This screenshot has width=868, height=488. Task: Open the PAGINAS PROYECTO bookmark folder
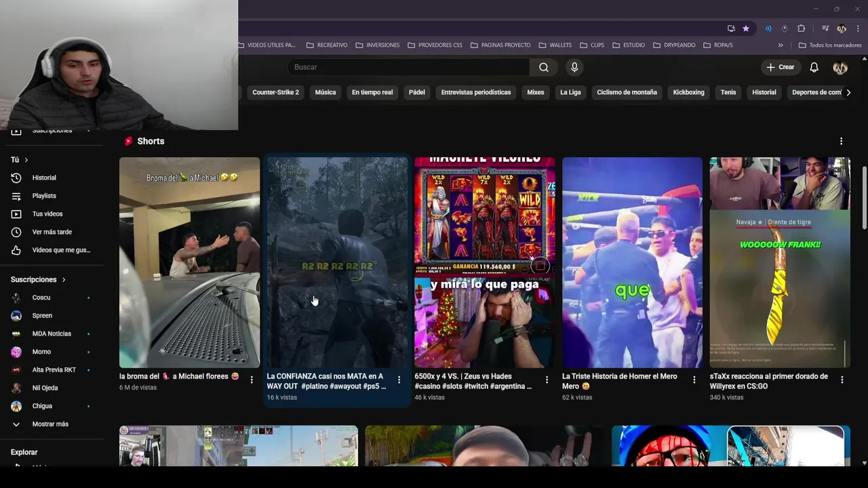point(500,45)
